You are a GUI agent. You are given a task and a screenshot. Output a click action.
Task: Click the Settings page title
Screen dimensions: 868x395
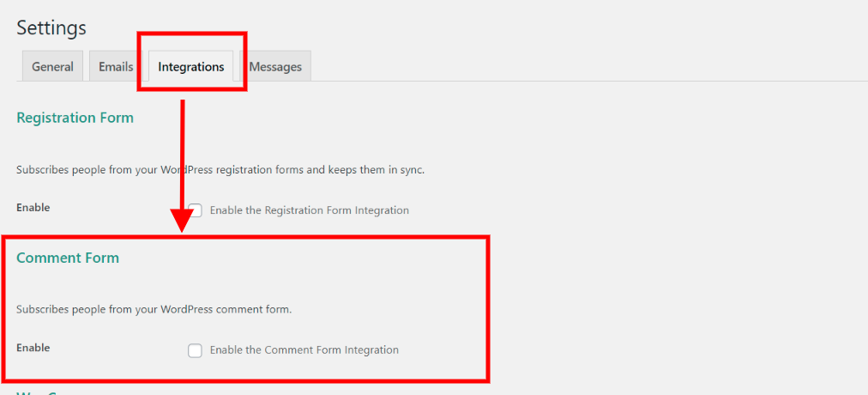point(51,27)
